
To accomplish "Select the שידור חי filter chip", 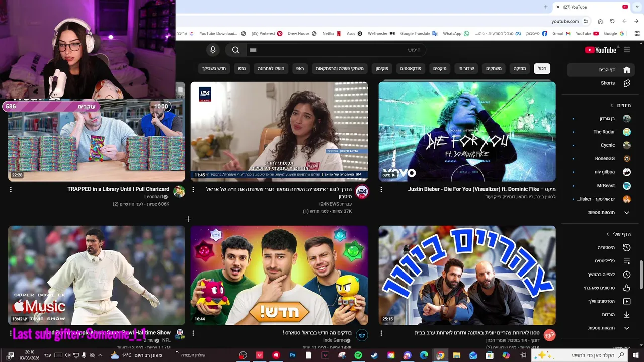I will coord(466,68).
